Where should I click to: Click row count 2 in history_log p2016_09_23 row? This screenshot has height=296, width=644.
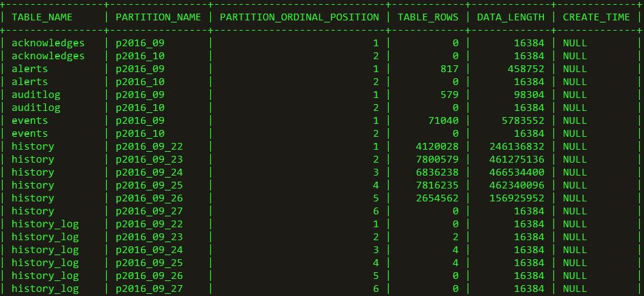click(456, 237)
